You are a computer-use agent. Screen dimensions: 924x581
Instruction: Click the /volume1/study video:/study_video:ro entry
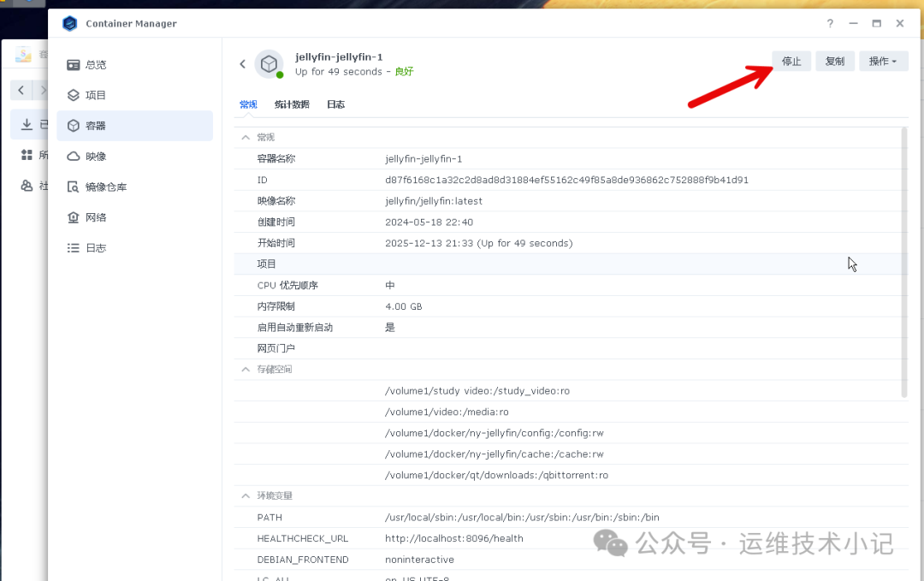477,391
